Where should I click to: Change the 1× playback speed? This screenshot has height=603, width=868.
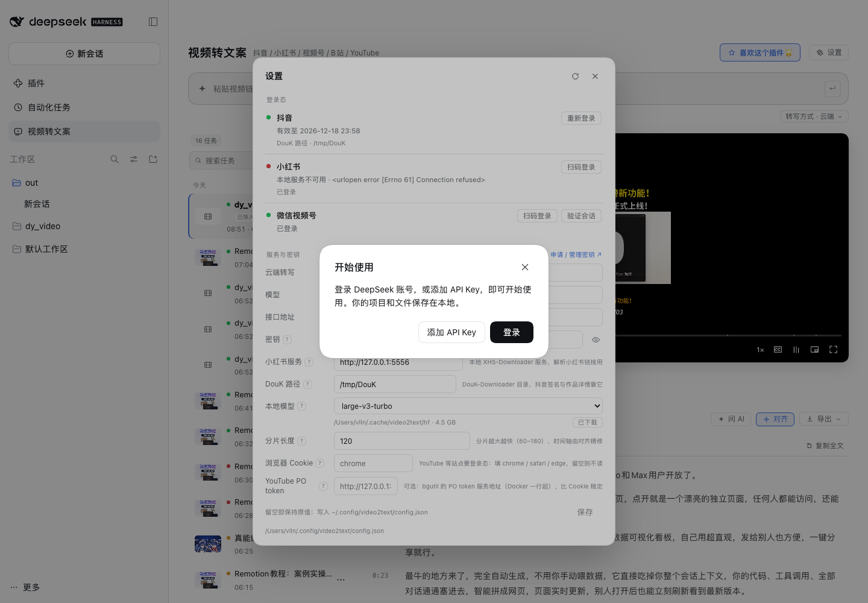pyautogui.click(x=760, y=350)
